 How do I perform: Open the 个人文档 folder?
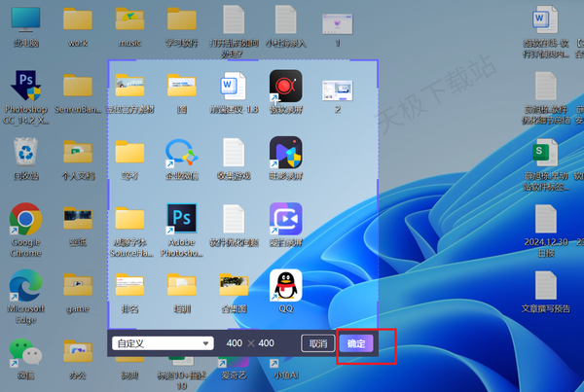78,152
